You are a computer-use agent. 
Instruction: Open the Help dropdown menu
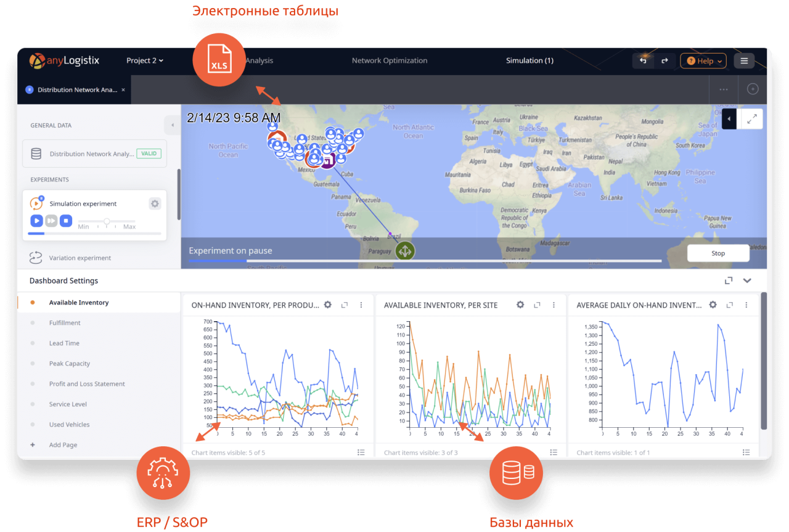coord(703,60)
